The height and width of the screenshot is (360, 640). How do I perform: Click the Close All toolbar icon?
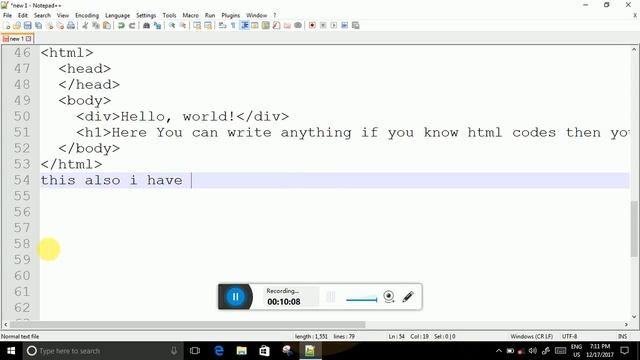pyautogui.click(x=60, y=25)
